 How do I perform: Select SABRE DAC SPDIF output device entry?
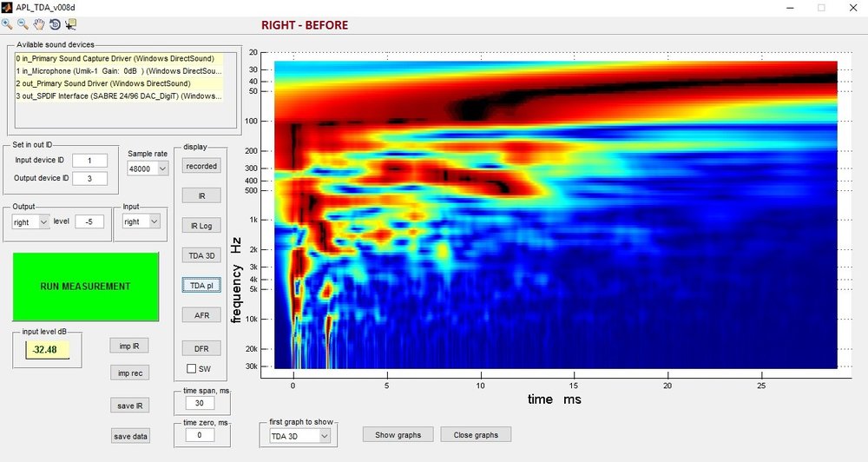(119, 96)
